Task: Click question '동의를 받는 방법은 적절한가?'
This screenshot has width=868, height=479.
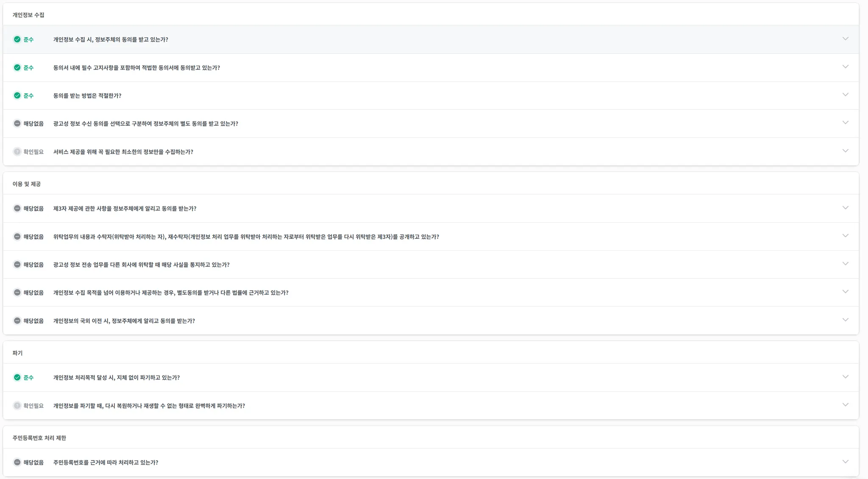Action: [x=87, y=96]
